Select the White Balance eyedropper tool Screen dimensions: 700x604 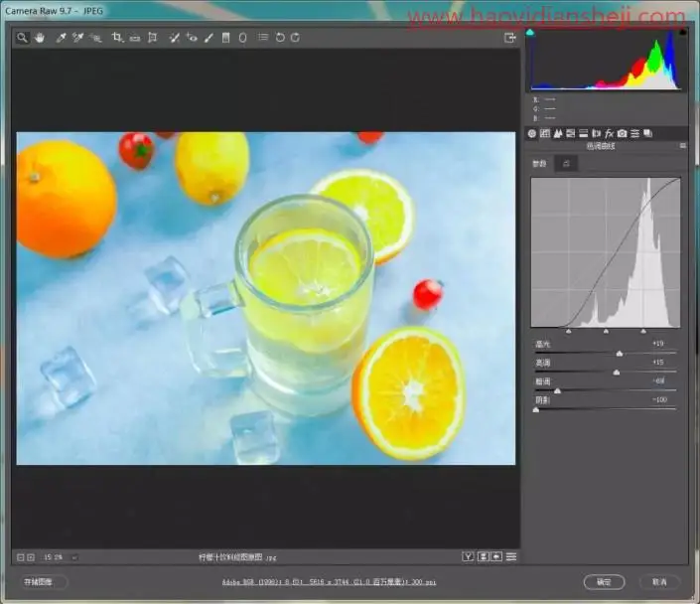point(61,38)
